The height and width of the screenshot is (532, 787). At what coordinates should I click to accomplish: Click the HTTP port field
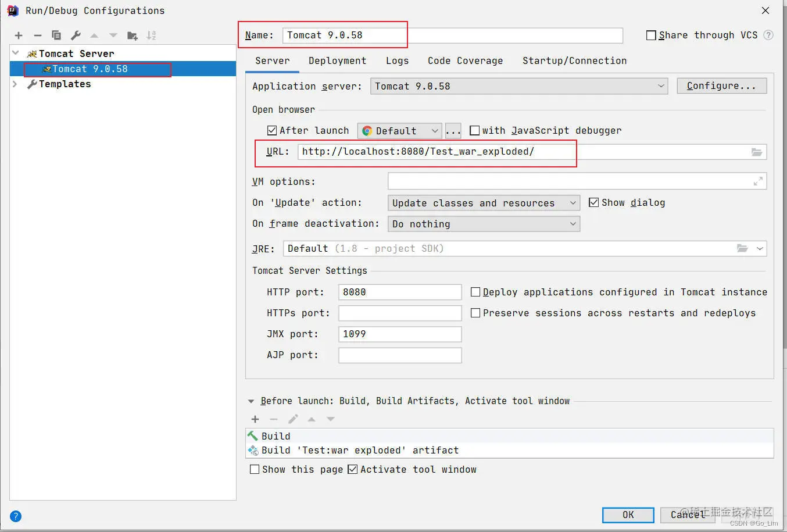click(400, 292)
